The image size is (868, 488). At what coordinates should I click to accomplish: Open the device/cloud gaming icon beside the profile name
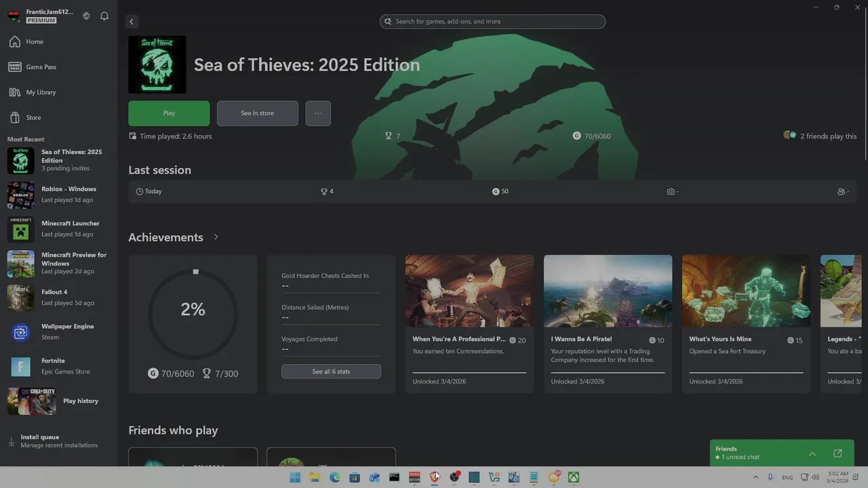pos(86,16)
